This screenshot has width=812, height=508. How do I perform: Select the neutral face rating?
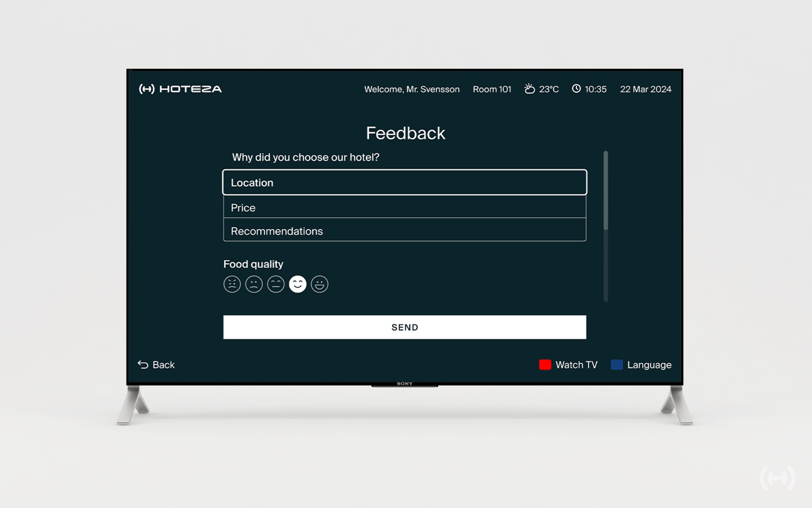click(x=276, y=284)
